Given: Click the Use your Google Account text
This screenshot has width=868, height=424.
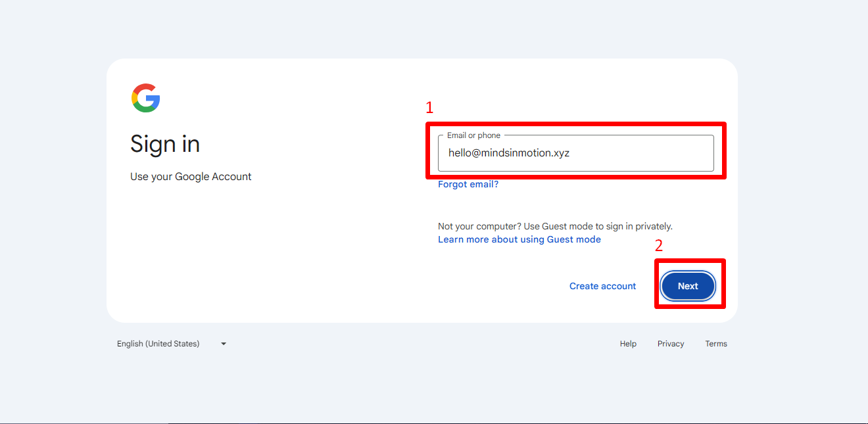Looking at the screenshot, I should pyautogui.click(x=191, y=176).
